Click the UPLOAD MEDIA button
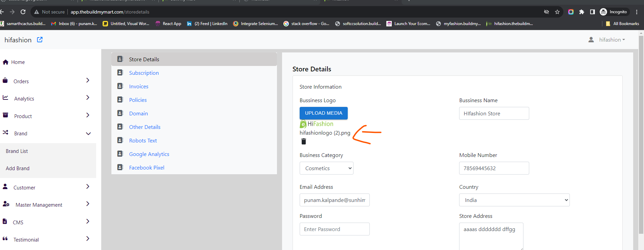 (x=324, y=113)
